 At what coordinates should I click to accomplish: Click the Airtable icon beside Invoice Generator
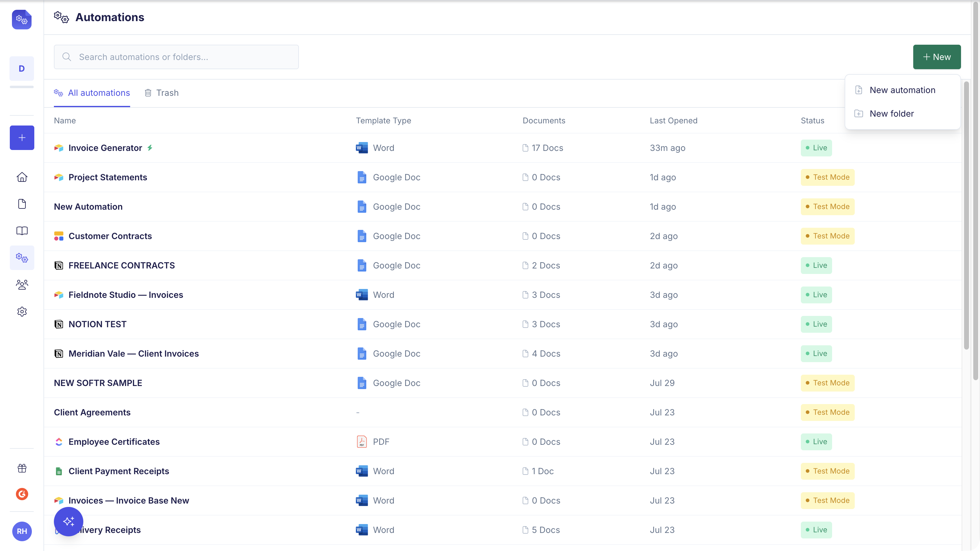point(58,148)
